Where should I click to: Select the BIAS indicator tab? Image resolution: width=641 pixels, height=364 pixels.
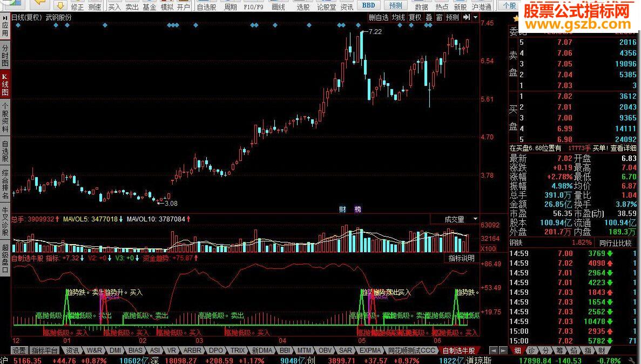(136, 350)
